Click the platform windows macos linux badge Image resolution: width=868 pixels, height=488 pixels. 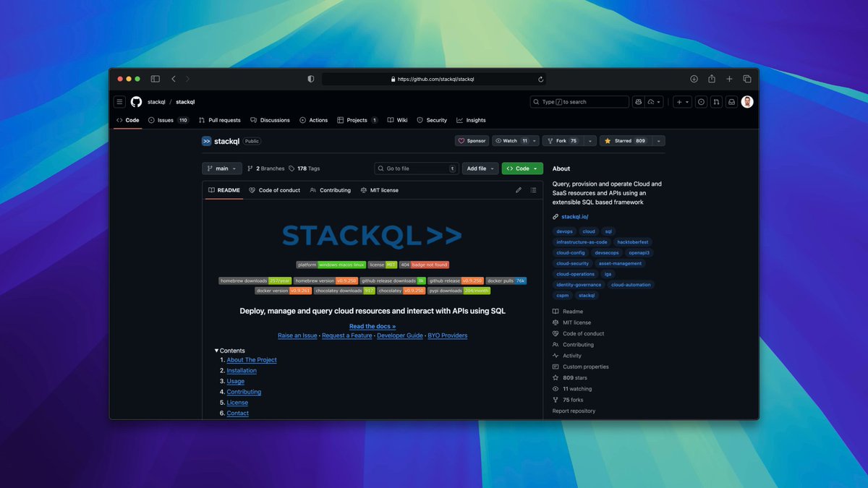click(331, 265)
